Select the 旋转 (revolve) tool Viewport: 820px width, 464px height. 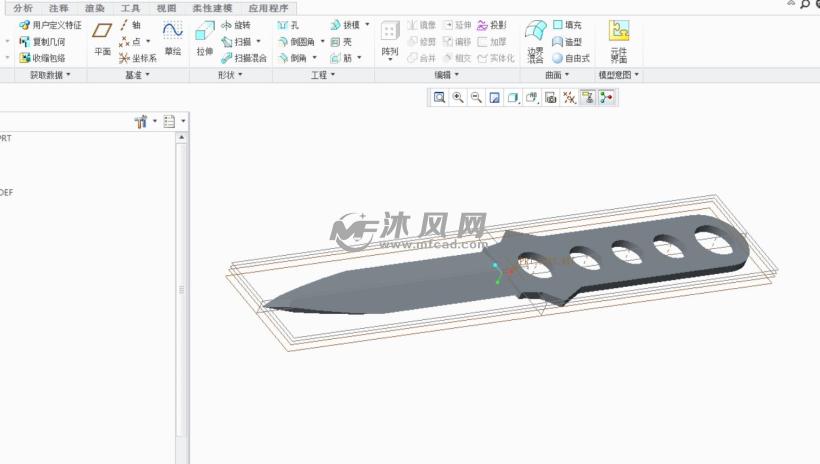(236, 25)
